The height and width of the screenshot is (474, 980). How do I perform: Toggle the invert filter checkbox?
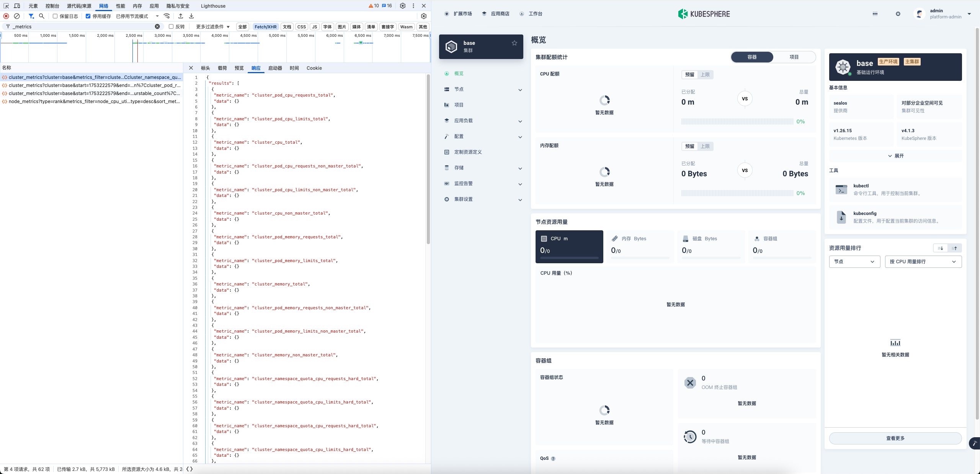point(171,26)
